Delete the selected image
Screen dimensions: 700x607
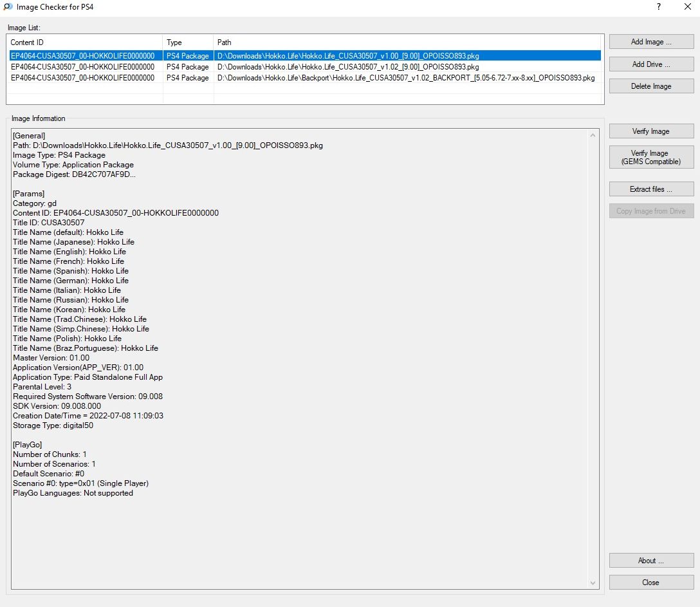point(651,86)
